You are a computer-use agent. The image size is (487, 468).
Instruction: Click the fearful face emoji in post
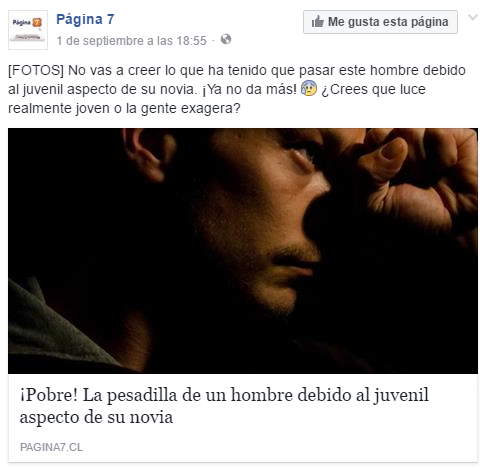point(309,89)
